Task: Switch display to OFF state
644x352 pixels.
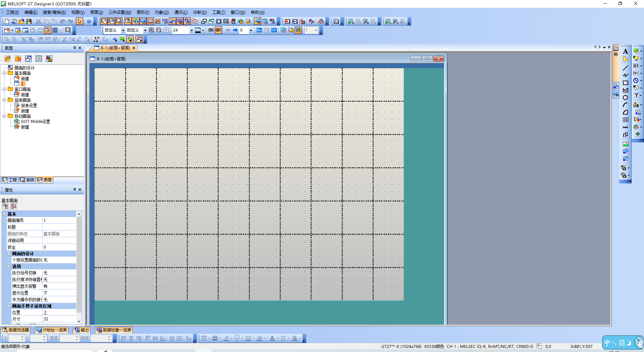Action: [x=218, y=30]
